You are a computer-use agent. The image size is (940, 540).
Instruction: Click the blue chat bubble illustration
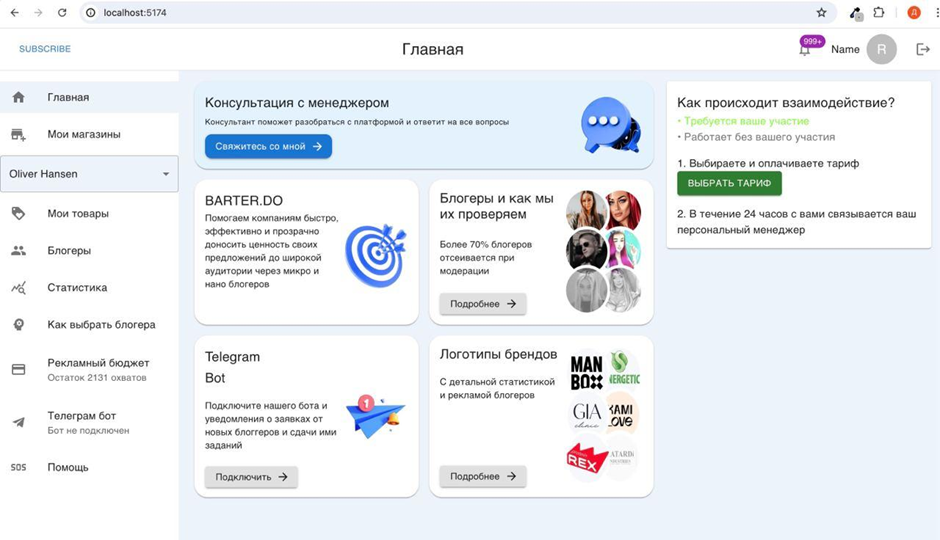pyautogui.click(x=610, y=125)
